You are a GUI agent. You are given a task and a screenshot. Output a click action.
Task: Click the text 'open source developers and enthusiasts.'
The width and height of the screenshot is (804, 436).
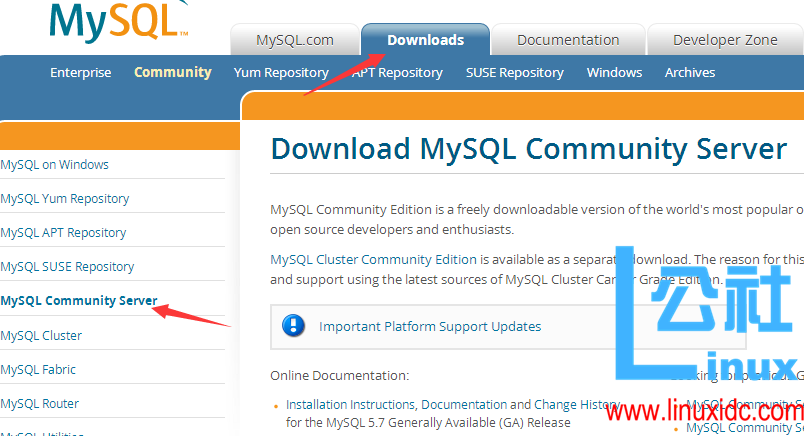coord(392,229)
